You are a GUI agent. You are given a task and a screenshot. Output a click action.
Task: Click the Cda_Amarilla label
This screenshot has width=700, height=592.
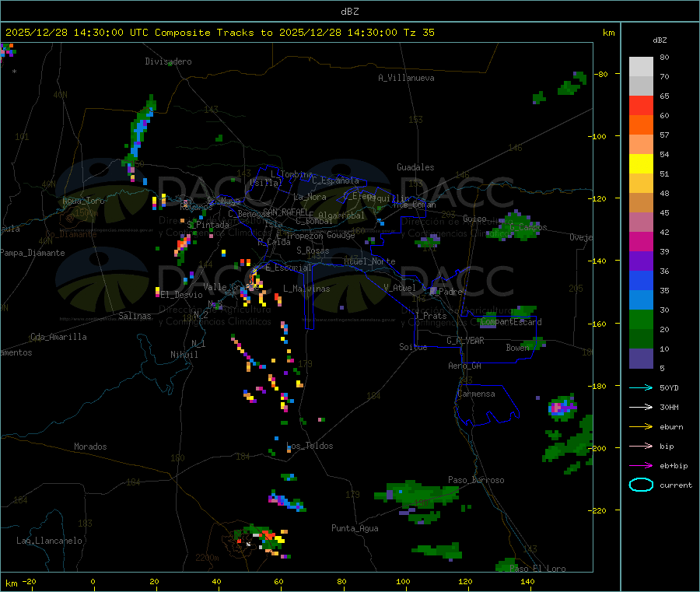pyautogui.click(x=58, y=337)
